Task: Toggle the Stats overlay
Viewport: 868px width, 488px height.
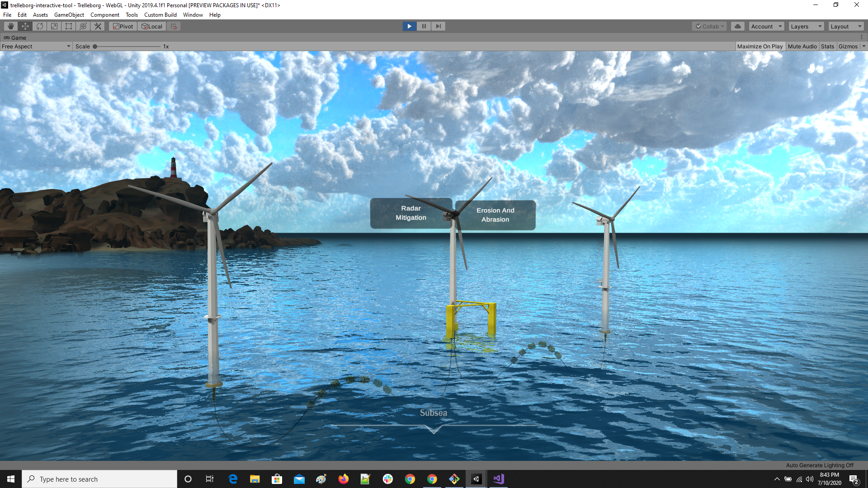Action: coord(827,46)
